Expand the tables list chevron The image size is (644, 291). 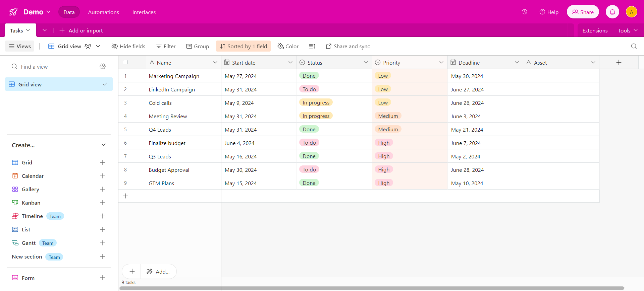[45, 30]
